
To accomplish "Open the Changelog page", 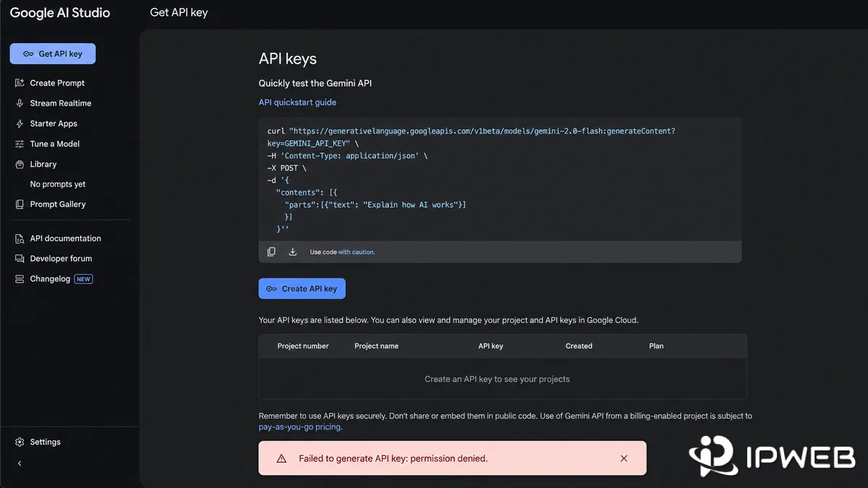I will tap(50, 279).
